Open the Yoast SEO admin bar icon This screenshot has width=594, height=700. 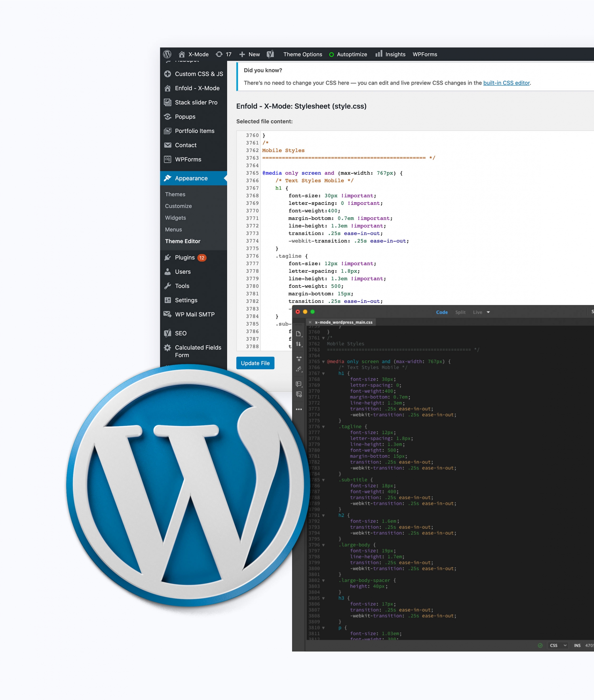[270, 54]
